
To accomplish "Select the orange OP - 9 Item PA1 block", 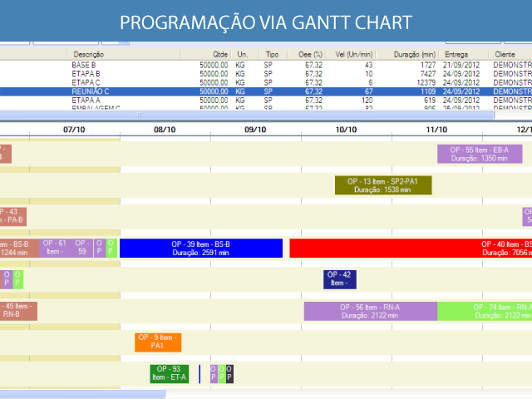I will 158,342.
